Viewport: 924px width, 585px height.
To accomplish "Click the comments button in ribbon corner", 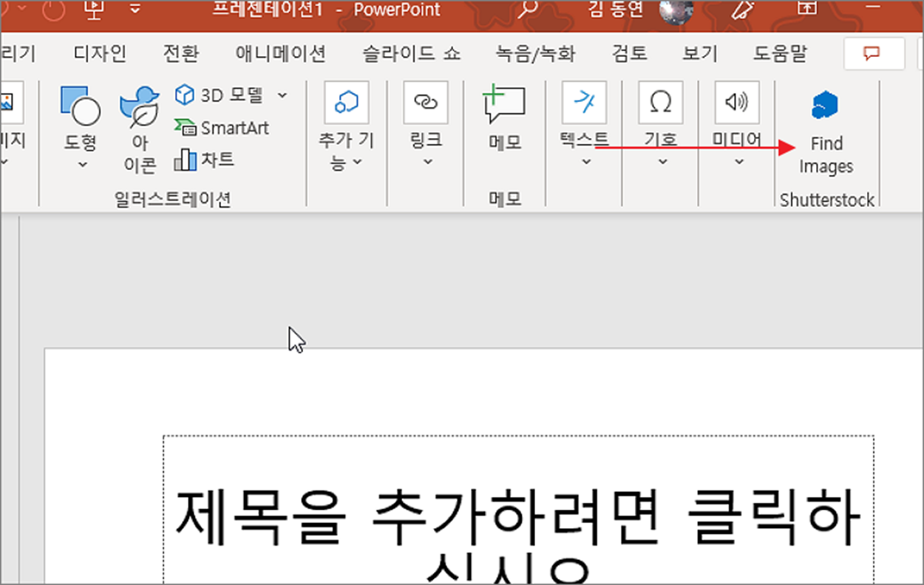I will (x=874, y=54).
